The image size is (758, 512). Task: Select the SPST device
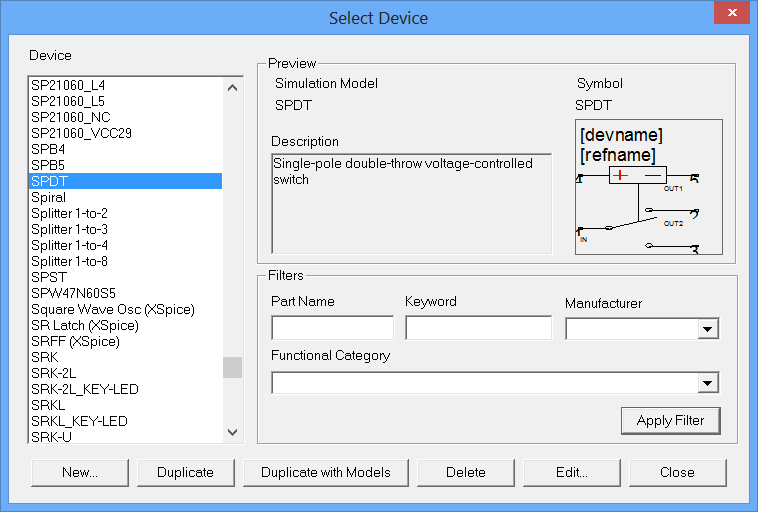(x=49, y=277)
